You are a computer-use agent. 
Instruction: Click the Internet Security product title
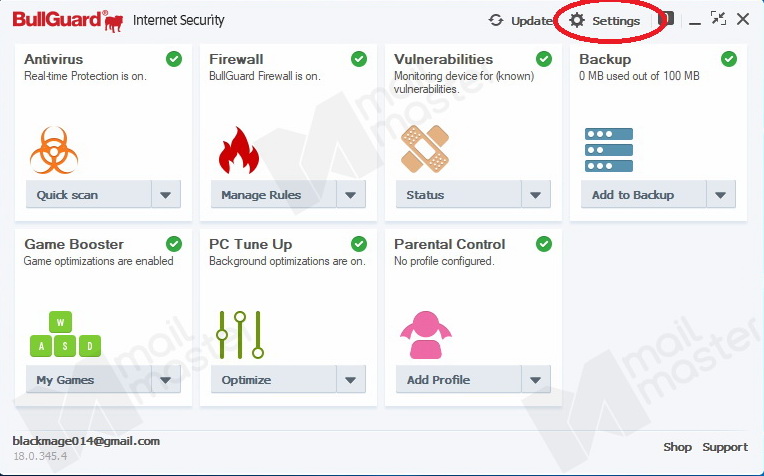tap(178, 20)
